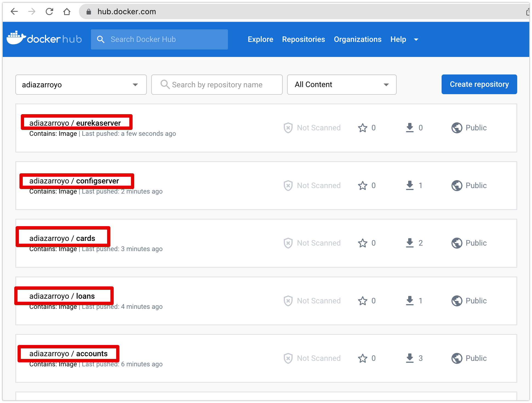Open the adiazarroyo / accounts repository
Image resolution: width=532 pixels, height=403 pixels.
click(x=68, y=354)
